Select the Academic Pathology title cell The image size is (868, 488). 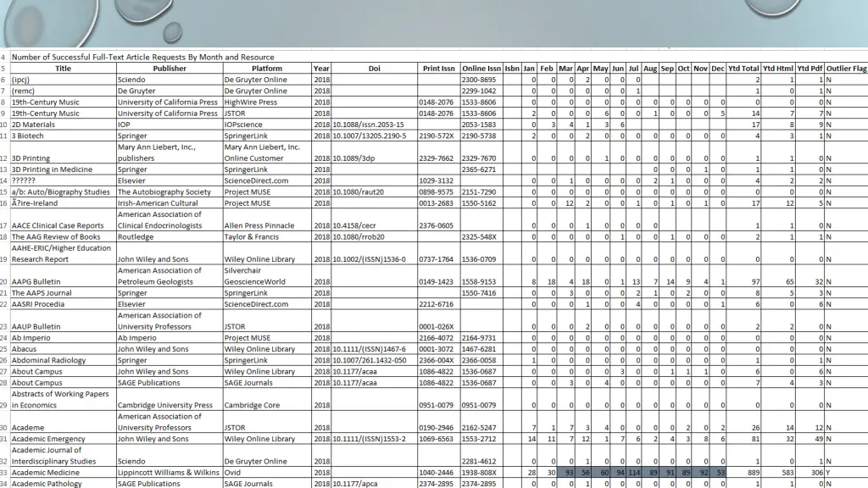[63, 483]
